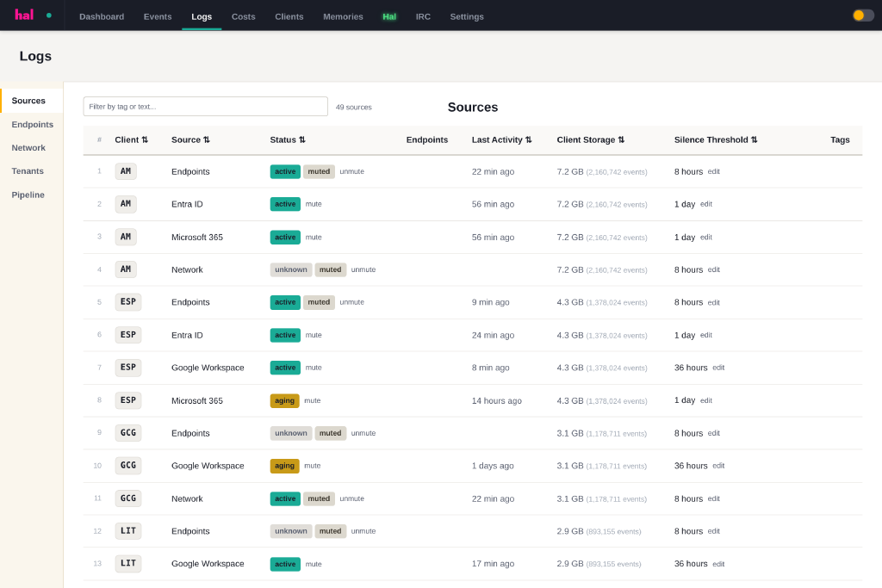The image size is (882, 588).
Task: Sort by Source column
Action: (190, 140)
